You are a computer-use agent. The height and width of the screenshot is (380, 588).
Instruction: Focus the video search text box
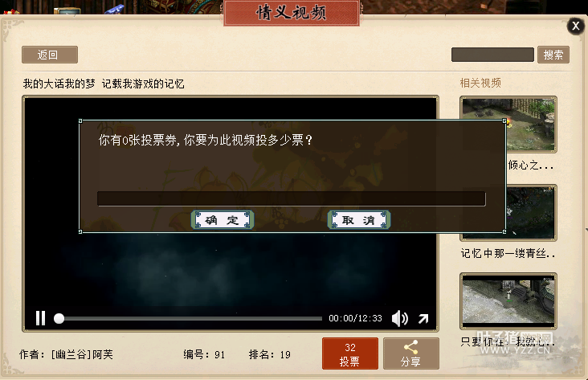click(492, 55)
